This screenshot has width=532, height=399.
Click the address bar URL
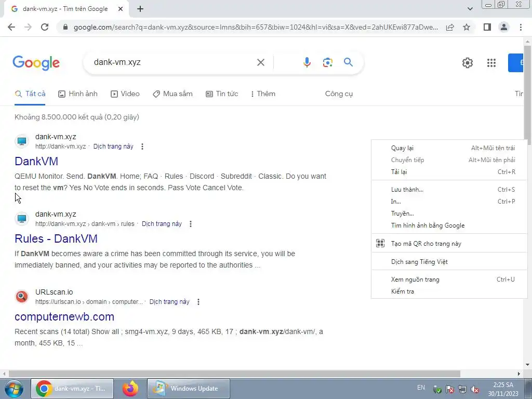(x=256, y=27)
